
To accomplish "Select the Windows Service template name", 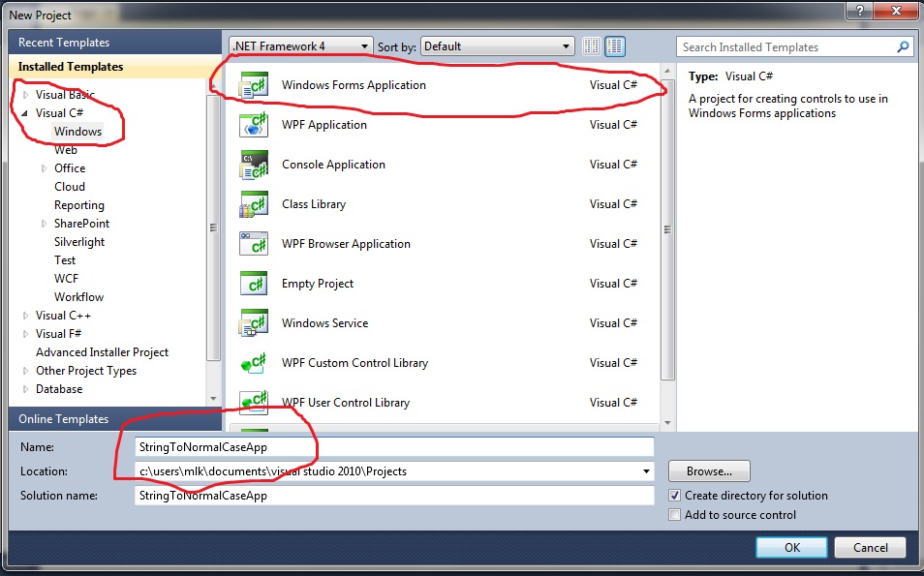I will point(324,322).
